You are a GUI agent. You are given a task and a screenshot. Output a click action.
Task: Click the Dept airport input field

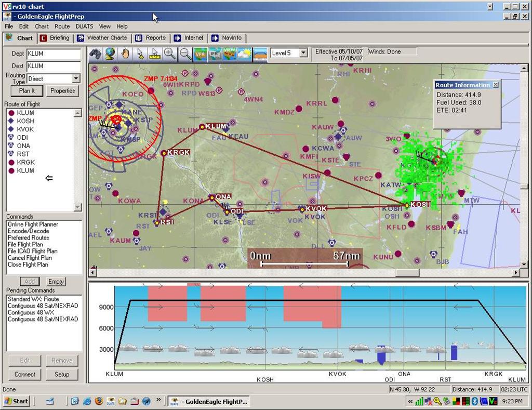54,54
